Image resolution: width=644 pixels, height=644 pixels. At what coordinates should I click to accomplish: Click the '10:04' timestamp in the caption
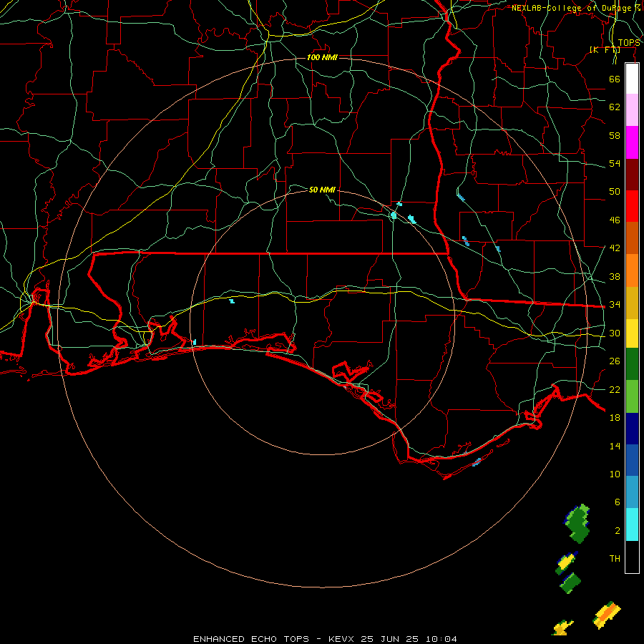pos(441,639)
